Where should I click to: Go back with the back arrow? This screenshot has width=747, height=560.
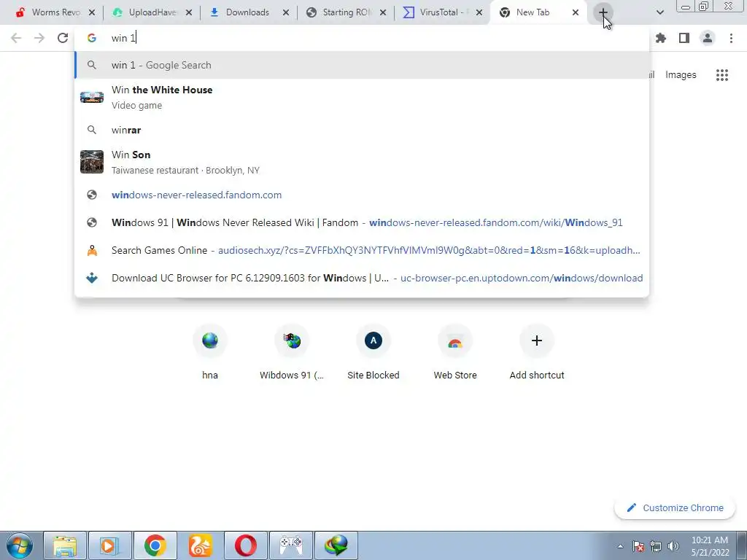pos(16,38)
